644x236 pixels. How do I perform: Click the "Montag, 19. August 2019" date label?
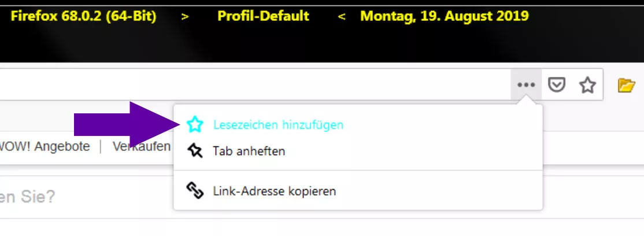(x=445, y=16)
